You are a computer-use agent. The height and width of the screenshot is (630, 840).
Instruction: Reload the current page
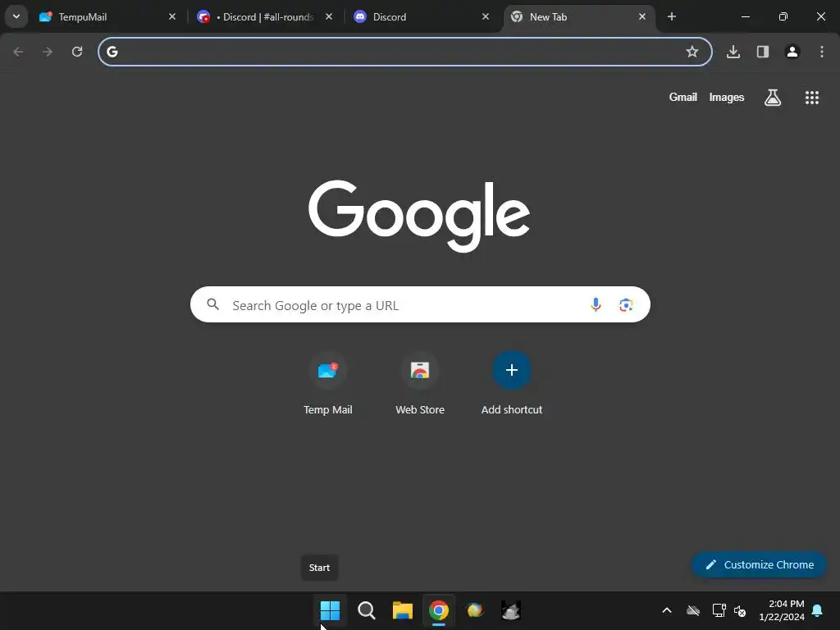(x=77, y=52)
